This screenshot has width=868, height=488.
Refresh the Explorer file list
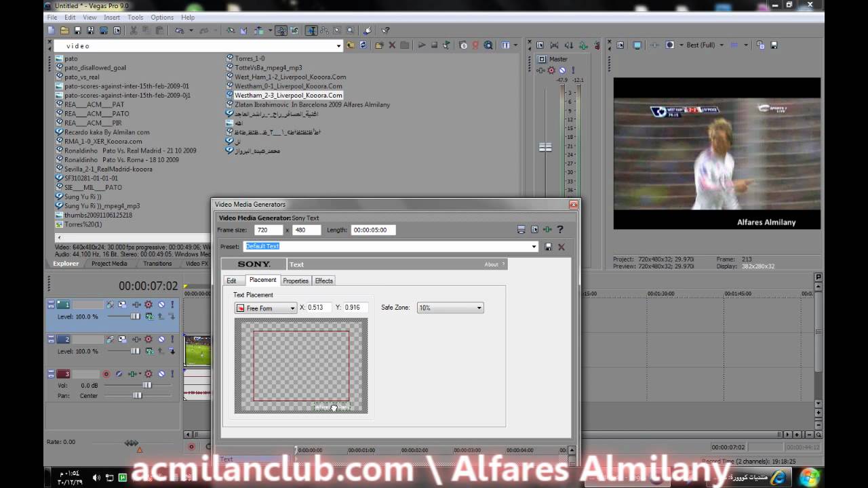click(x=363, y=45)
